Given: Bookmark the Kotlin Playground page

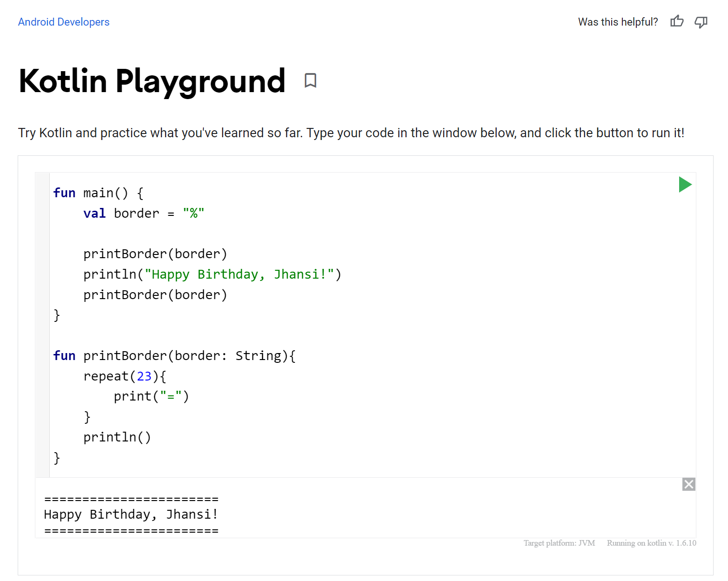Looking at the screenshot, I should pyautogui.click(x=310, y=80).
